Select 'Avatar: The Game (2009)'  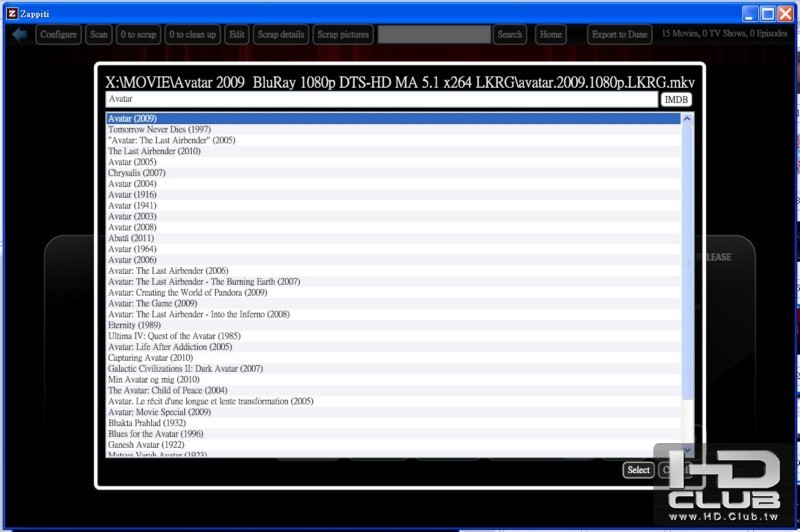pyautogui.click(x=393, y=303)
